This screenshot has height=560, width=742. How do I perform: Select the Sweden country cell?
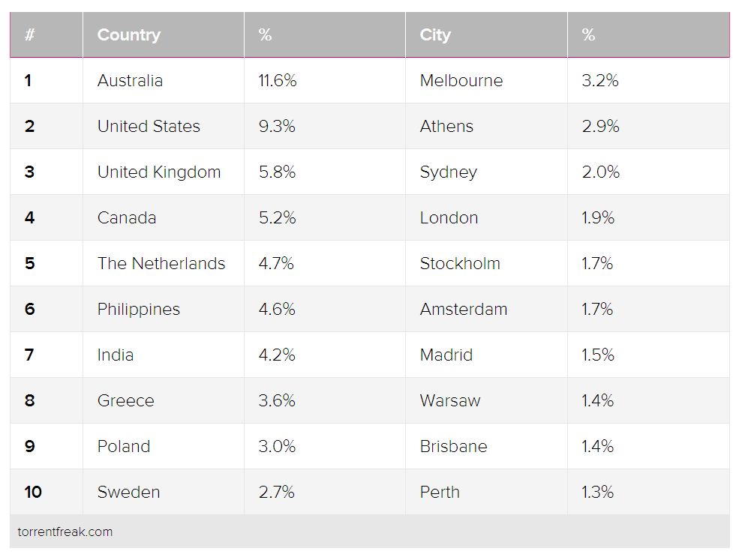point(128,493)
